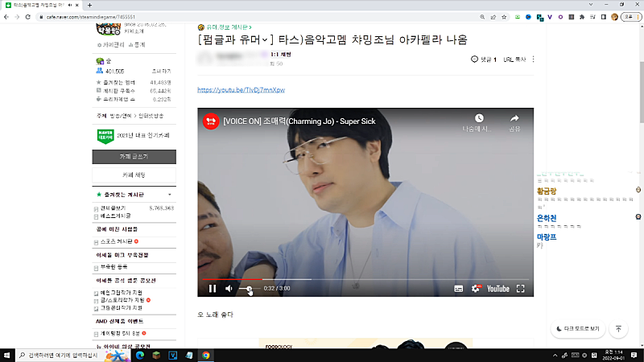
Task: Open the story writer support board
Action: click(122, 300)
